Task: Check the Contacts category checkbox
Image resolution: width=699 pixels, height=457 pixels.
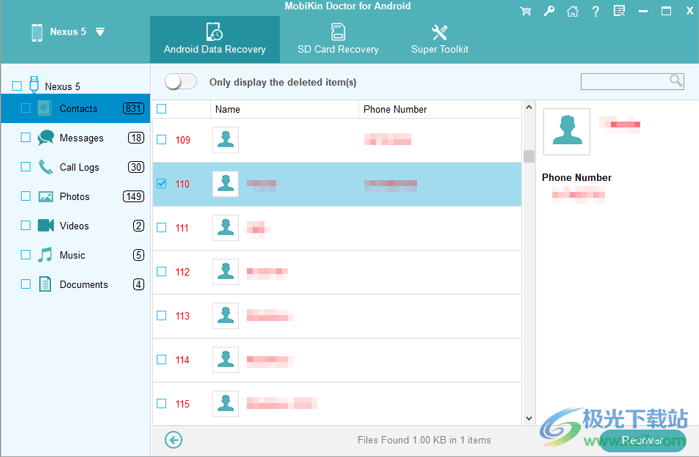Action: pos(26,108)
